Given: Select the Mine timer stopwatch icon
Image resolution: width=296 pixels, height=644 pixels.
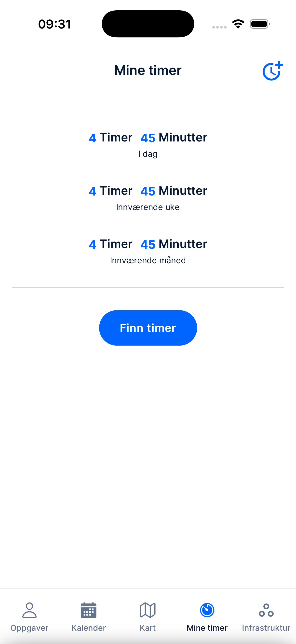Looking at the screenshot, I should pyautogui.click(x=207, y=610).
